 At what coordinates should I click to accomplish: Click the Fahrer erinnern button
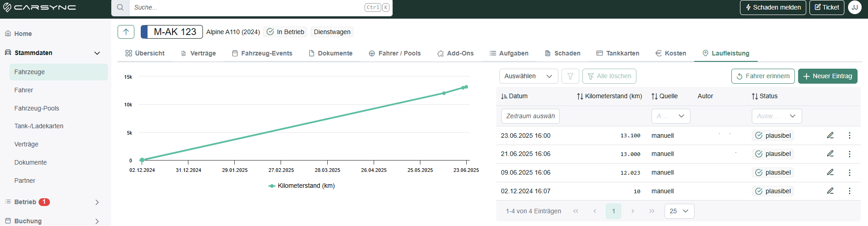point(763,76)
